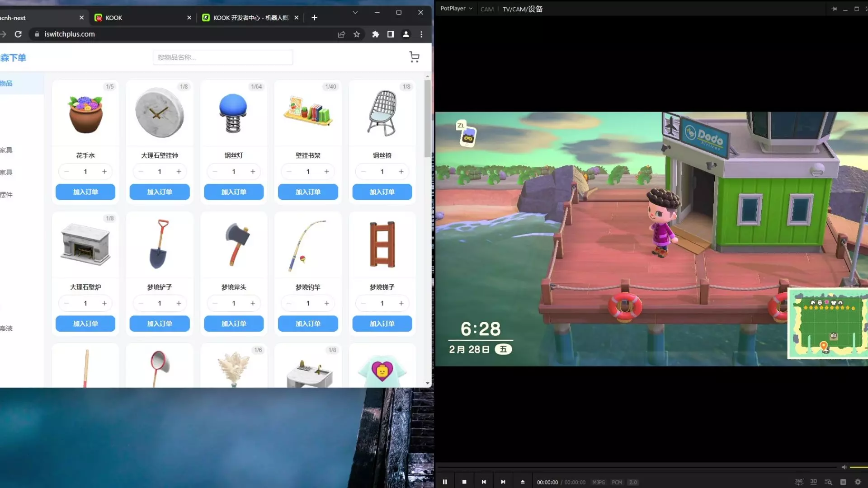Pause playback in PotPlayer
Screen dimensions: 868x488
tap(445, 482)
